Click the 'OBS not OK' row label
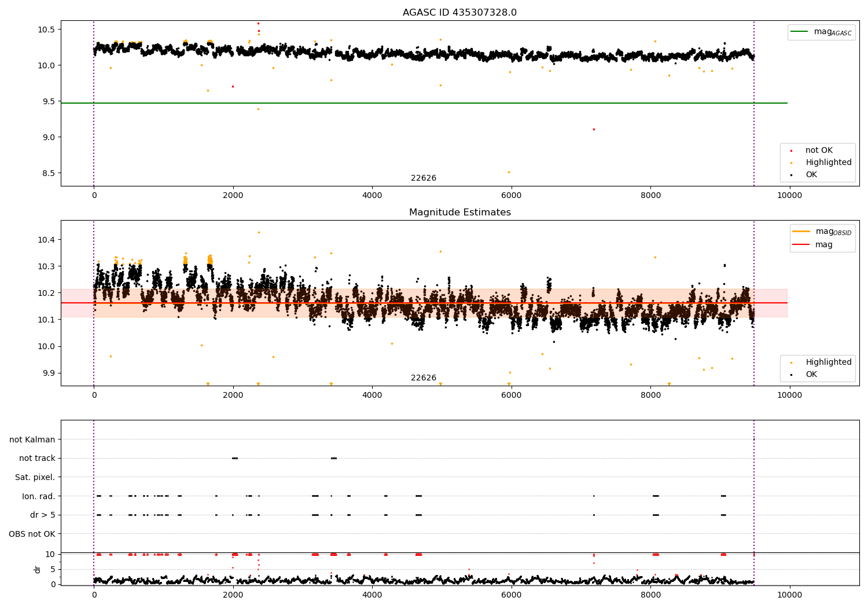The image size is (868, 608). [32, 534]
